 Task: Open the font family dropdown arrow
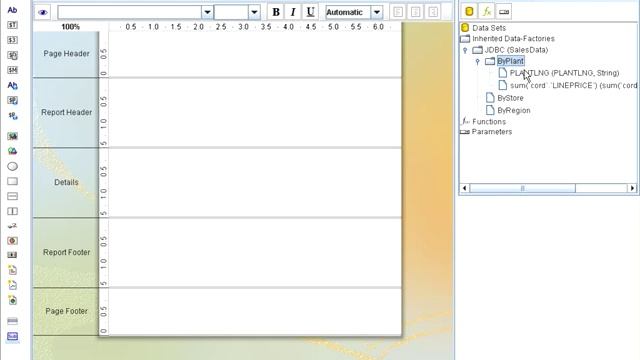pos(207,12)
